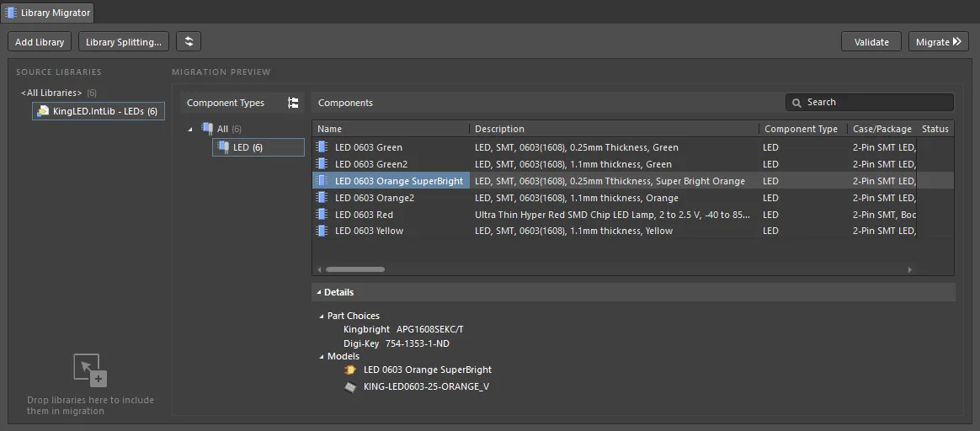Click the Add Library button

point(40,42)
